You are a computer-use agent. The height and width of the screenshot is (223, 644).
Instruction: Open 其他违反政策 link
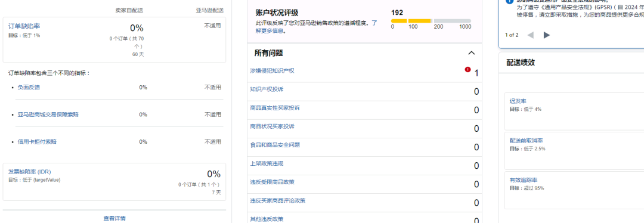coord(267,219)
